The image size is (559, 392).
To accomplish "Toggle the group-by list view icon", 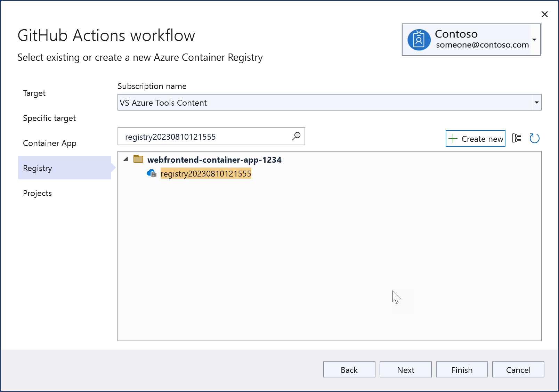I will pos(517,138).
